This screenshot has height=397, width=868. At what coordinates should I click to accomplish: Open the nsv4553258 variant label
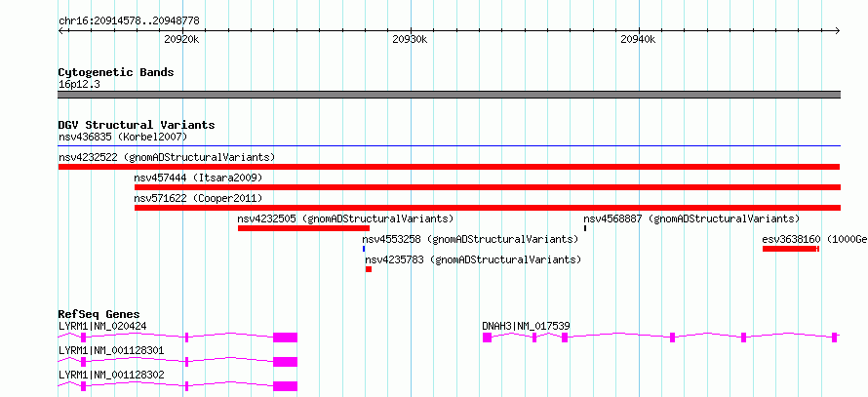tap(470, 239)
